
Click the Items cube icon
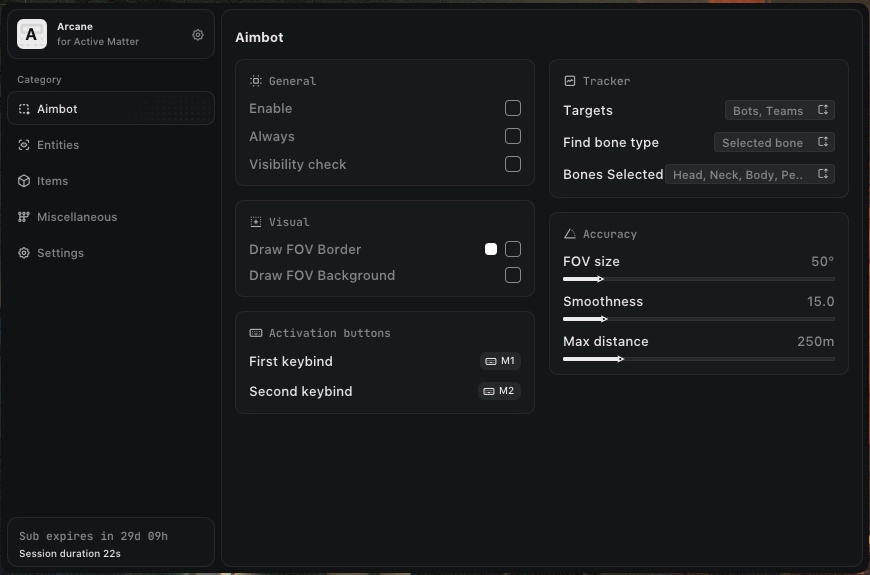(24, 181)
